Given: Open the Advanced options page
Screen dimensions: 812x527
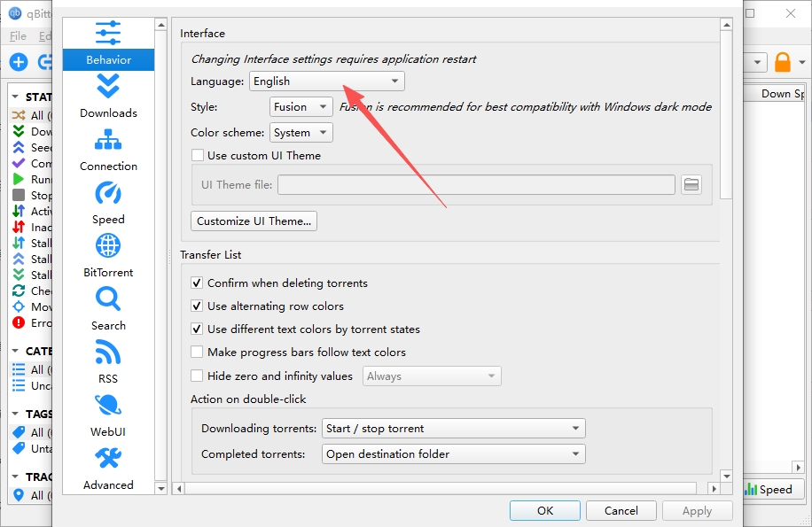Looking at the screenshot, I should click(108, 469).
